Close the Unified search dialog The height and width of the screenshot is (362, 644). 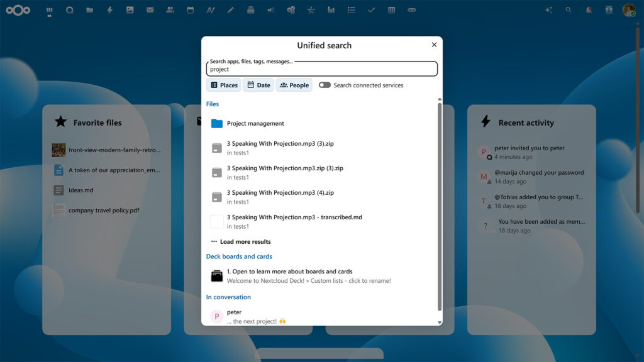pos(434,45)
